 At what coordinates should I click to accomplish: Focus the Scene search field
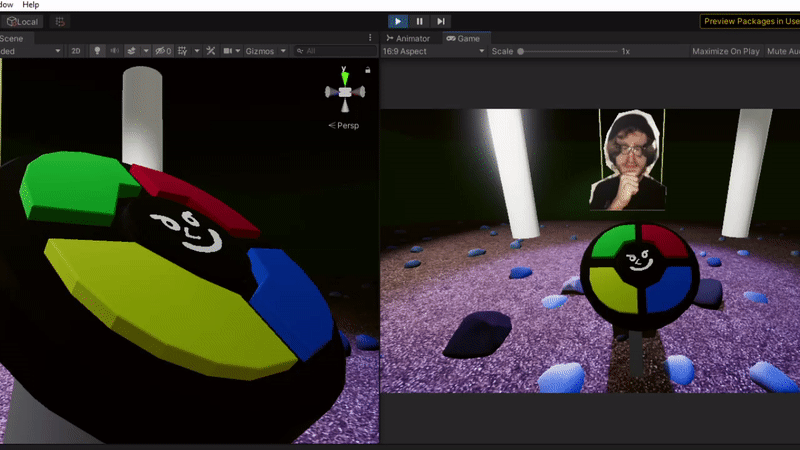335,51
